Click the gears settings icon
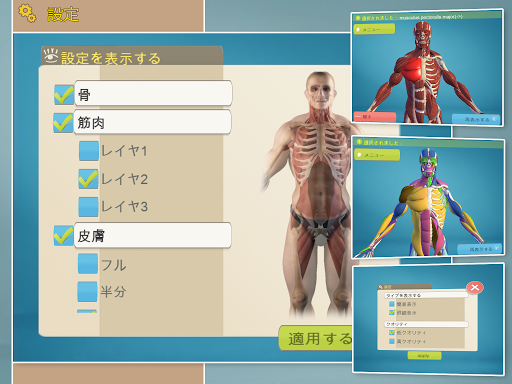The height and width of the screenshot is (384, 512). point(27,14)
